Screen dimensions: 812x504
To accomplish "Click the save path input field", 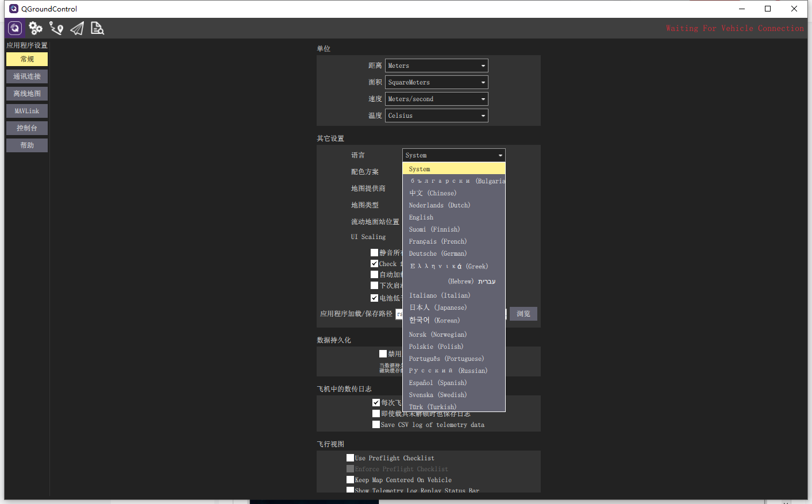I will click(399, 314).
